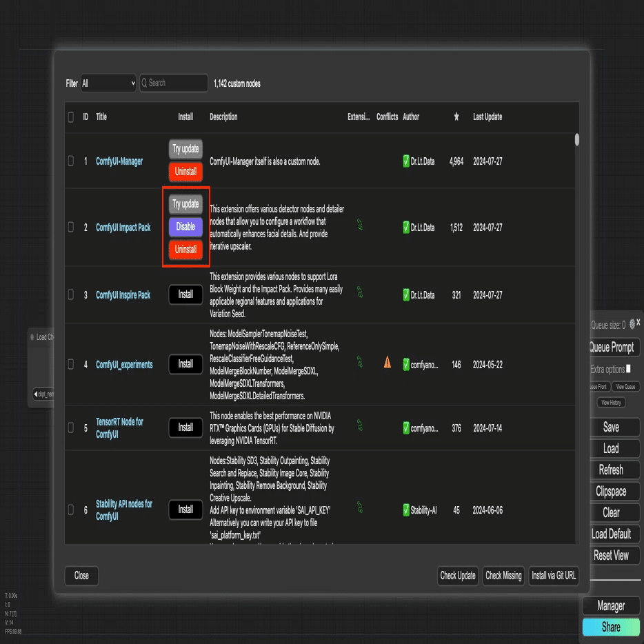Click Try update for ComfyUI-Manager
644x644 pixels.
(185, 149)
